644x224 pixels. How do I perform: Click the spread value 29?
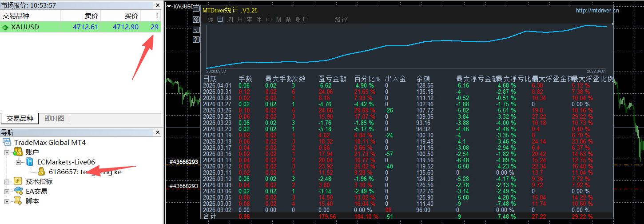[155, 27]
